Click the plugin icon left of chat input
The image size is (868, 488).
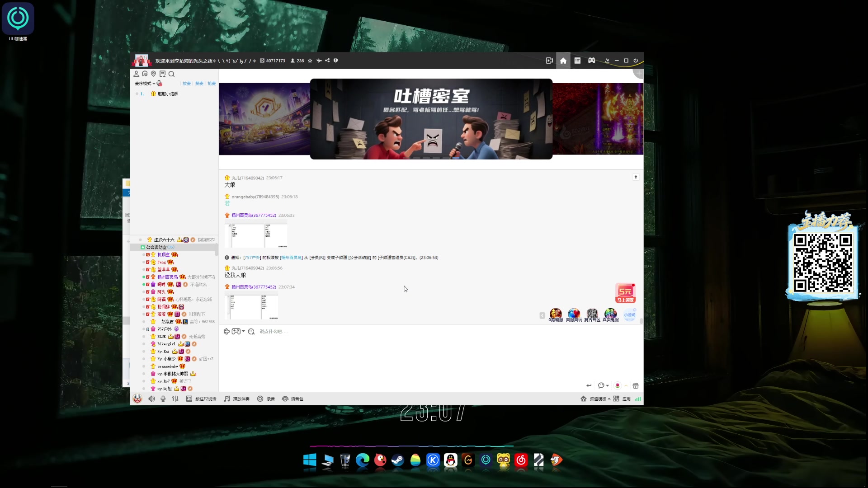click(x=226, y=332)
